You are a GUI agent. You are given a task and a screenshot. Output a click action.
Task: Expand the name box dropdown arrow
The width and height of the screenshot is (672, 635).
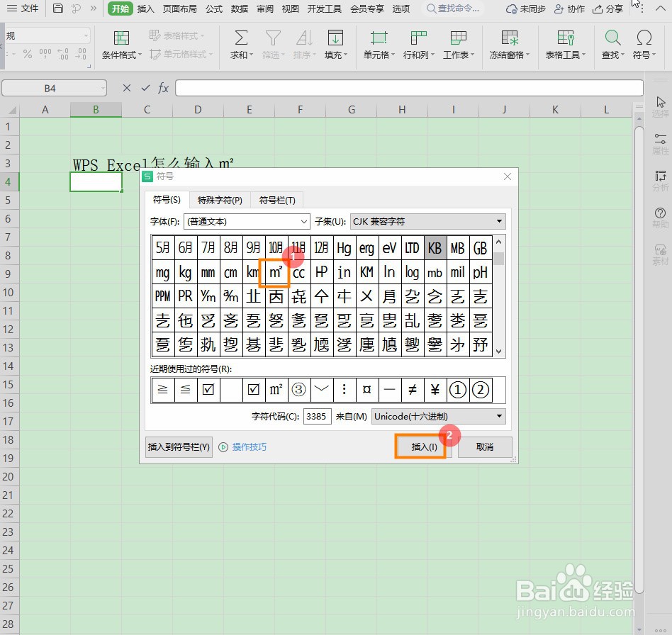tap(103, 89)
